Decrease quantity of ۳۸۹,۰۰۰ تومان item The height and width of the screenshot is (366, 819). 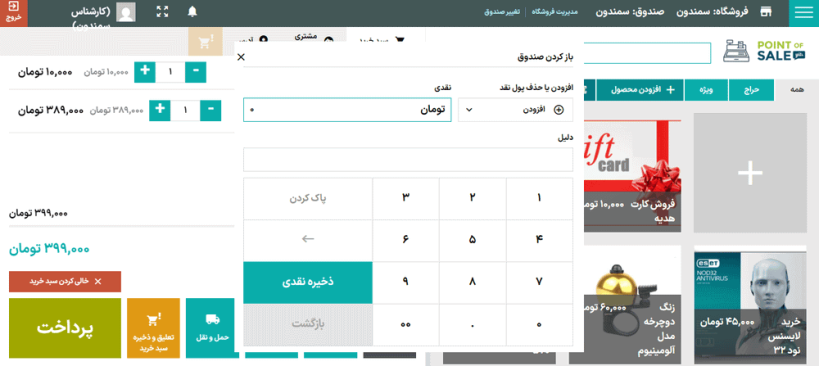click(210, 110)
